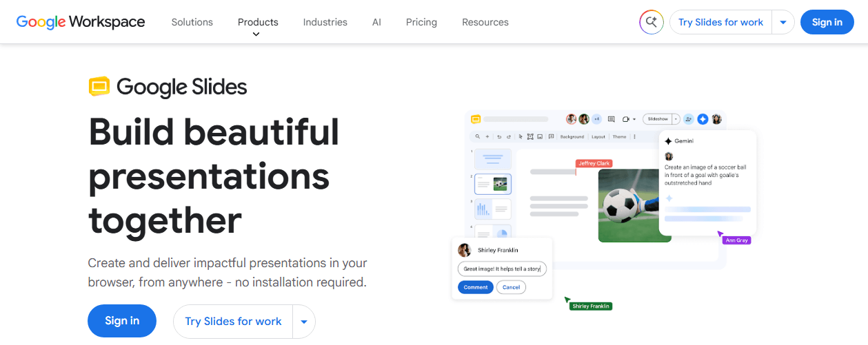Image resolution: width=868 pixels, height=345 pixels.
Task: Click the magnifier search icon in mockup toolbar
Action: [x=477, y=136]
